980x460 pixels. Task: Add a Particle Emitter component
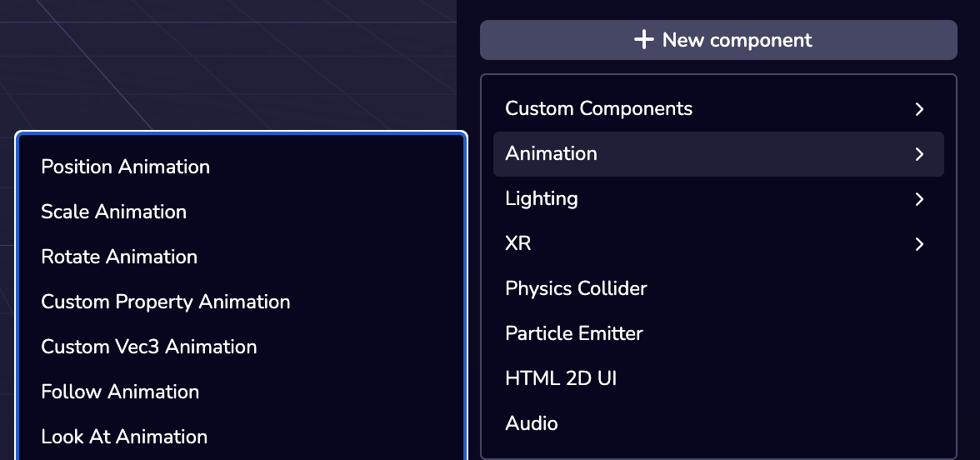point(573,333)
